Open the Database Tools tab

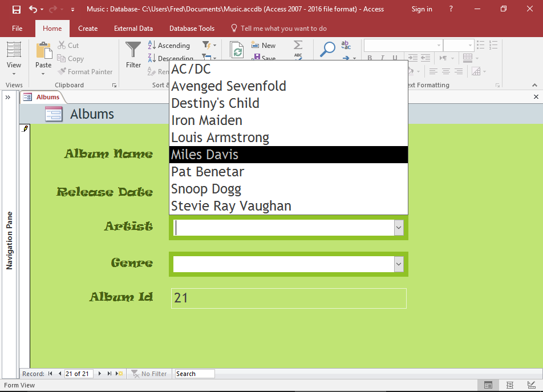[x=192, y=29]
